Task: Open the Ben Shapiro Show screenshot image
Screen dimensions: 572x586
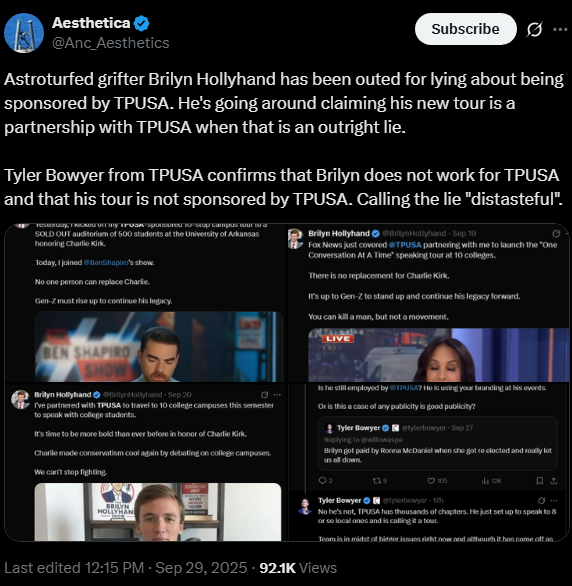Action: coord(145,303)
